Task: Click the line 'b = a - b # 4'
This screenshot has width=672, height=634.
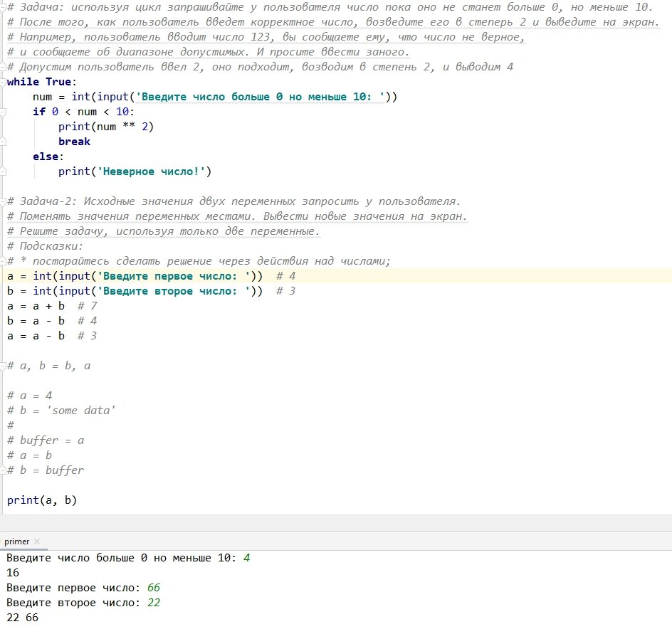Action: click(52, 321)
